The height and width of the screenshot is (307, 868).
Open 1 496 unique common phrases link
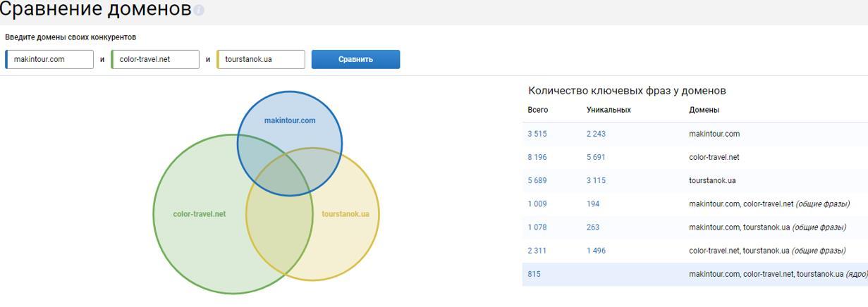point(596,251)
